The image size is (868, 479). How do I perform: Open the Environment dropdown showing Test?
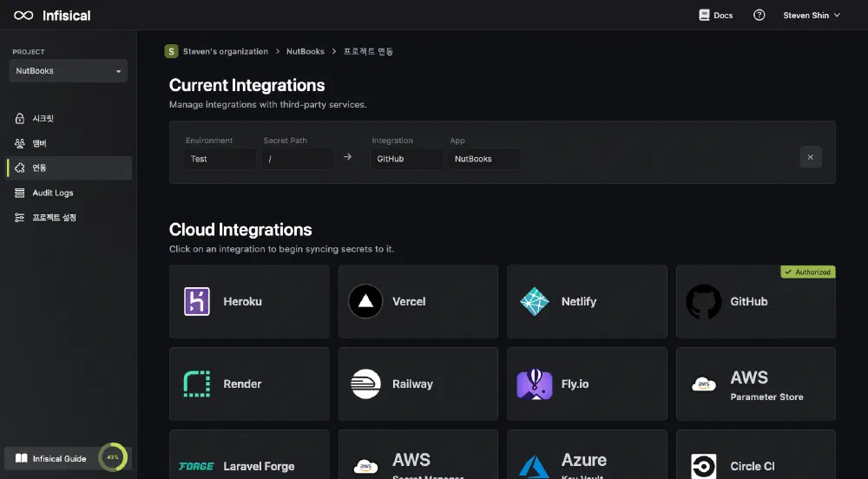click(220, 159)
